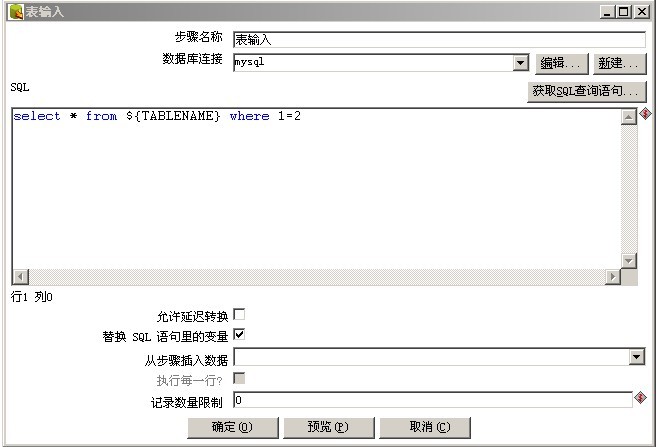Click the mysql connection combo box

point(381,63)
